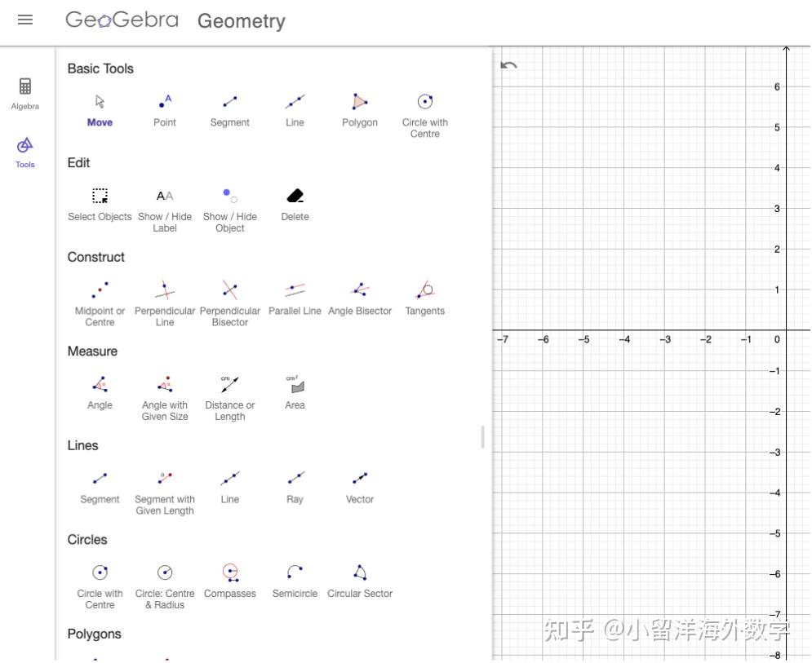Click the Undo arrow above the canvas

[x=508, y=64]
